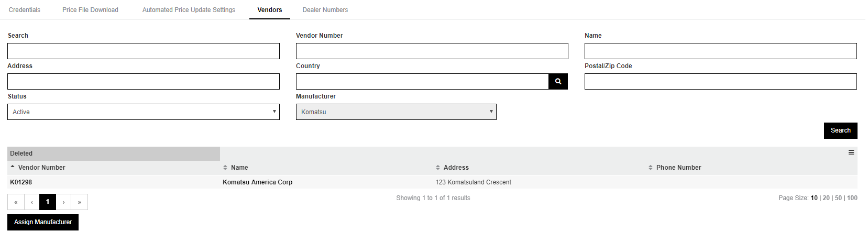The height and width of the screenshot is (242, 868).
Task: Set page size to 50
Action: (x=838, y=198)
